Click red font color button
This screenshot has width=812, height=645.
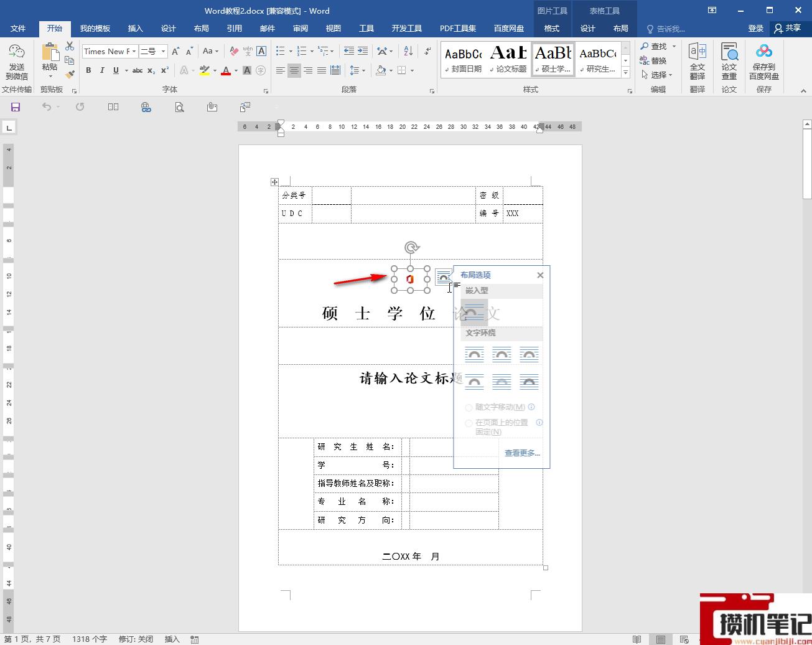[226, 70]
